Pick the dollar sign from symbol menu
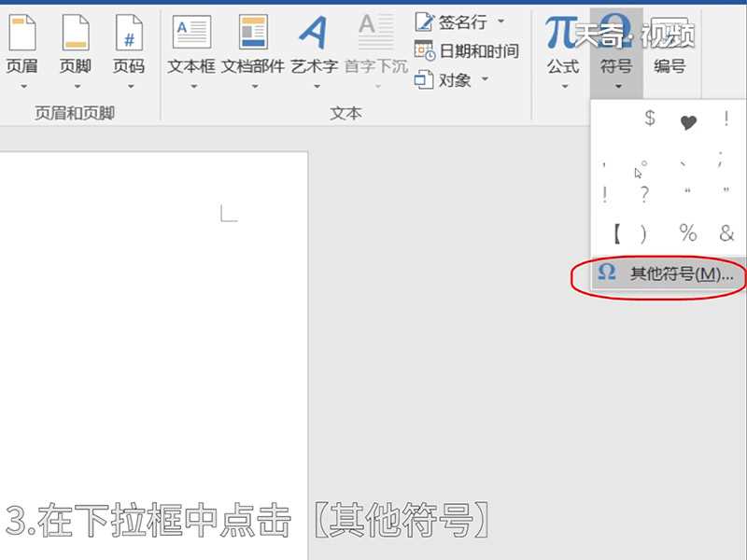The width and height of the screenshot is (747, 560). 648,119
